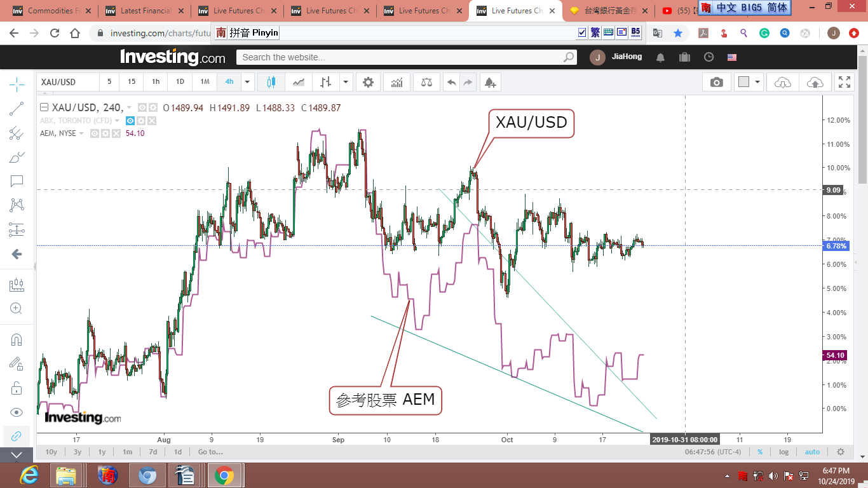Viewport: 868px width, 488px height.
Task: Create an alert with bell-plus icon
Action: pos(489,82)
